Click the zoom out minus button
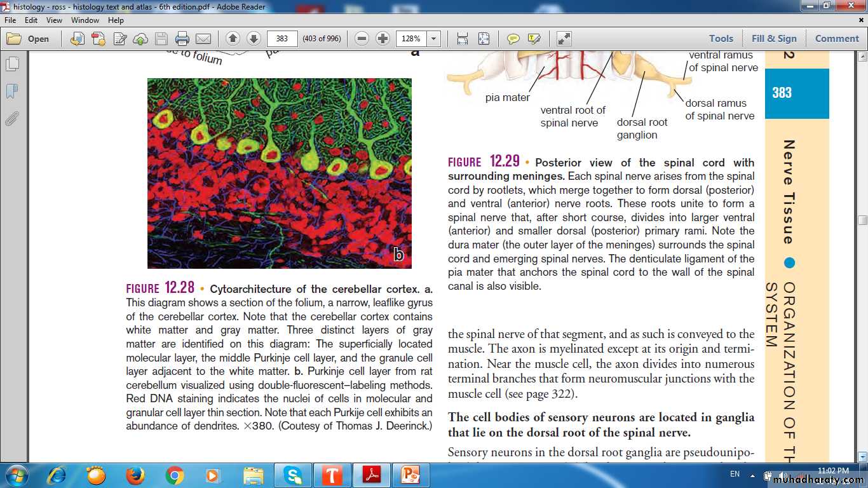 (362, 39)
